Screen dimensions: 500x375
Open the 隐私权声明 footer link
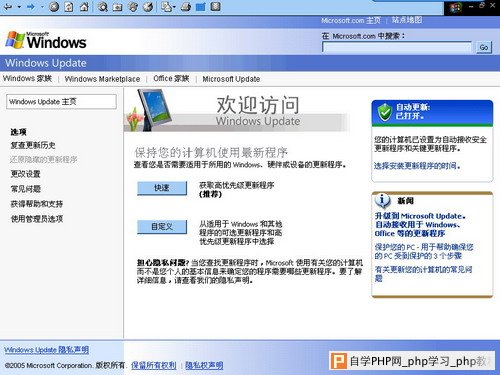coord(204,365)
